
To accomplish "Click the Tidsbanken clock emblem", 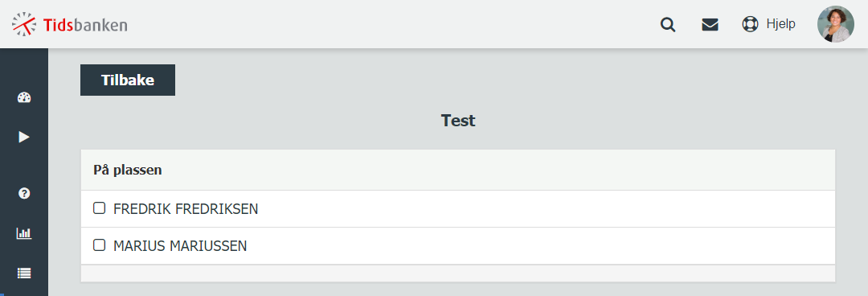I will point(24,24).
